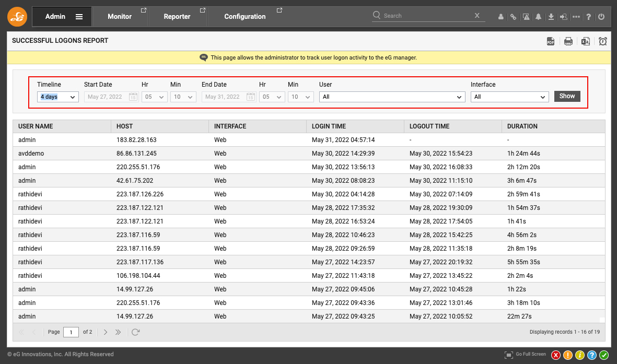617x364 pixels.
Task: Refresh the logons table
Action: [x=136, y=332]
